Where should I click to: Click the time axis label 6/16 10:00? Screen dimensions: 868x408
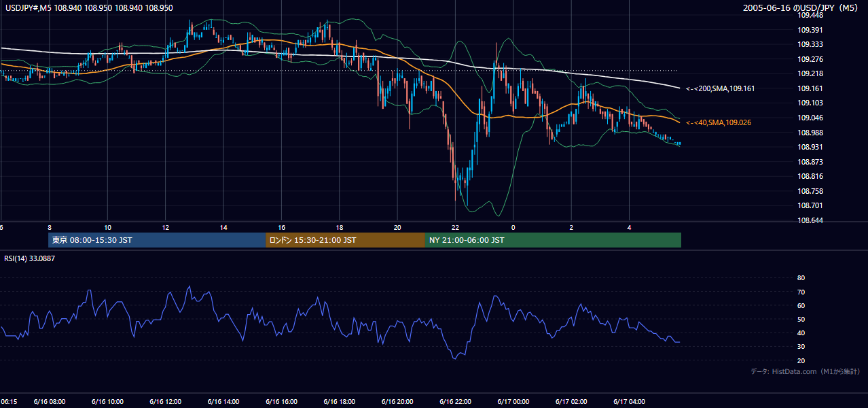click(x=107, y=402)
